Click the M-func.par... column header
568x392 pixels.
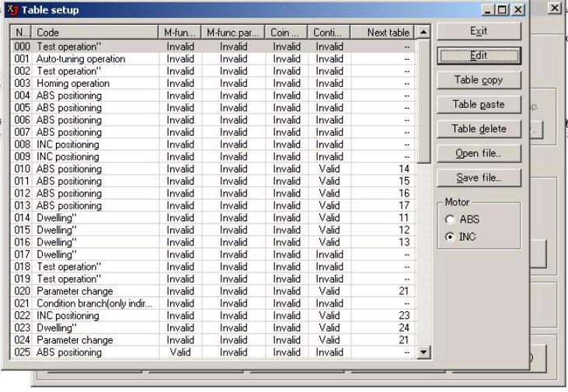pos(232,33)
